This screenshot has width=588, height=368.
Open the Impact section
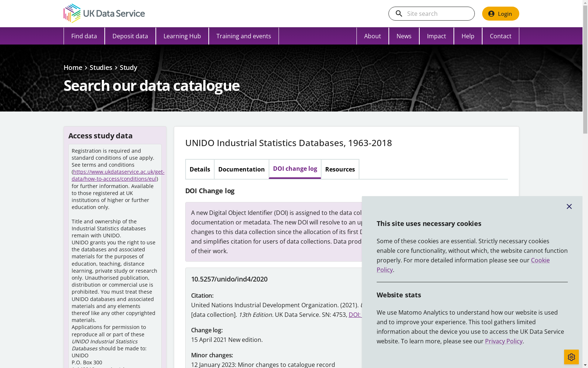tap(437, 36)
